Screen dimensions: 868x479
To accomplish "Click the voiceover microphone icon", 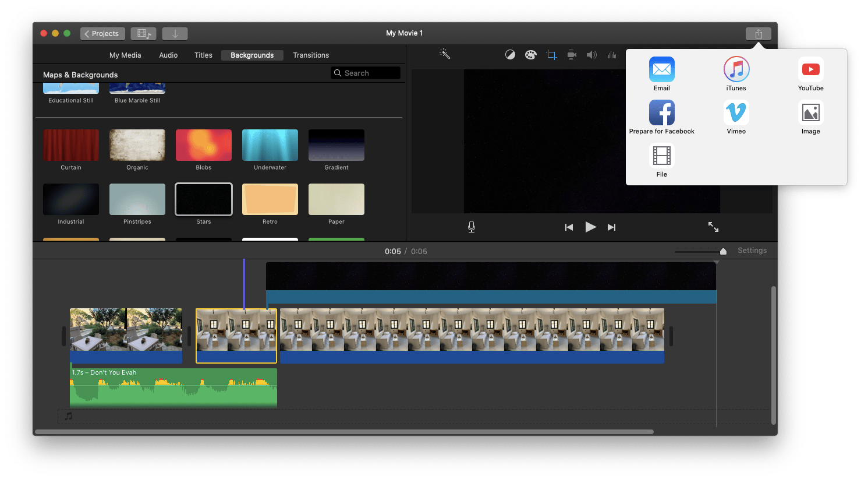I will click(x=472, y=227).
